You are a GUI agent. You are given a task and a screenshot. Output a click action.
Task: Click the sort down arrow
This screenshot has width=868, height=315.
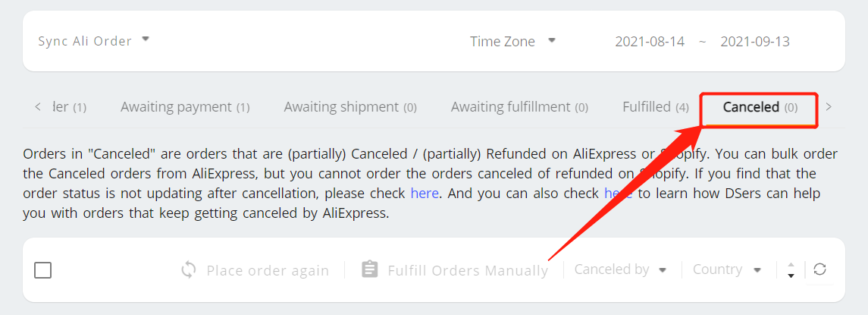(x=791, y=276)
